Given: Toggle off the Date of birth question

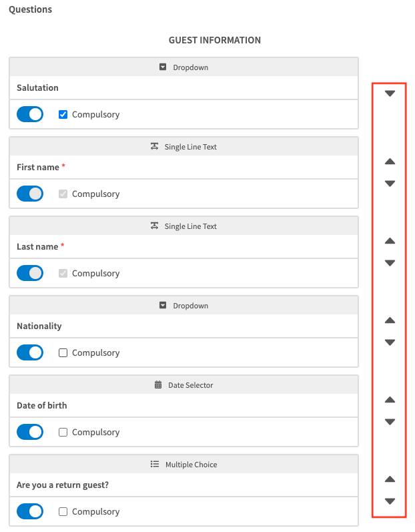Looking at the screenshot, I should [x=30, y=432].
